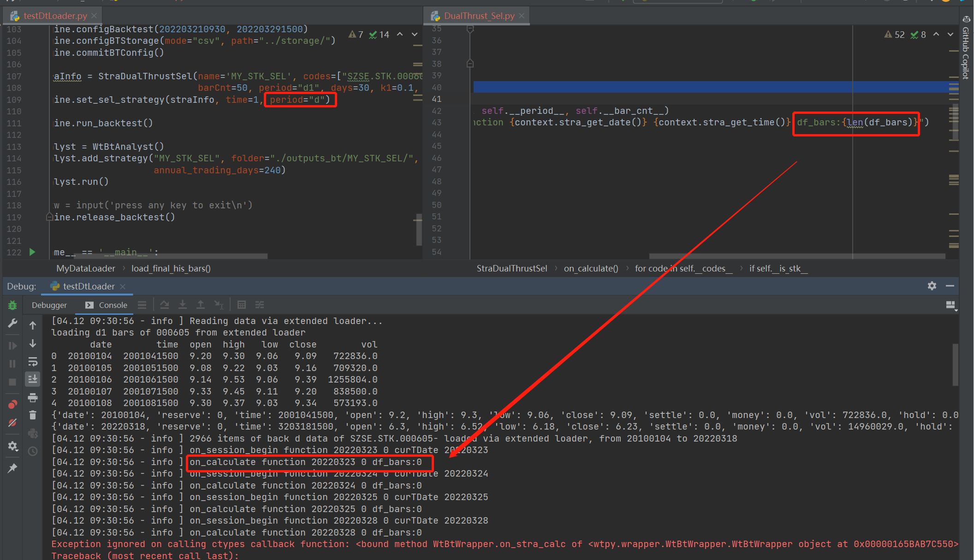Click MyDataLoader breadcrumb
Viewport: 974px width, 560px height.
[86, 268]
